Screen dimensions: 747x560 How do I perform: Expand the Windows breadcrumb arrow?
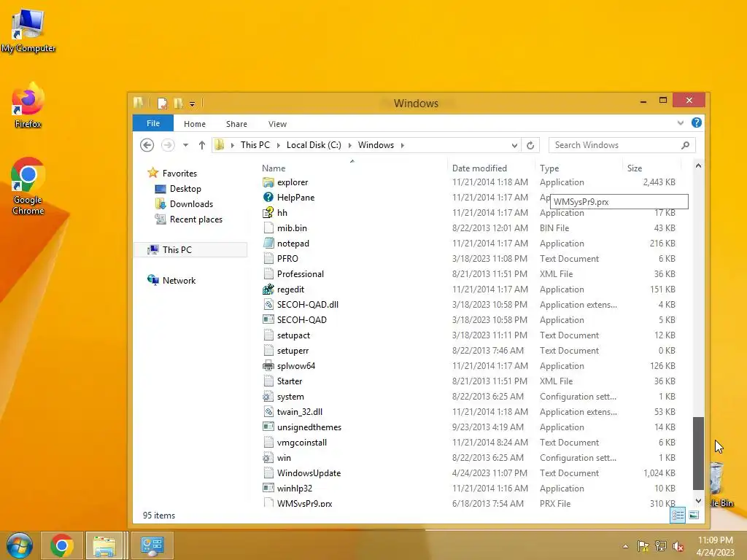403,145
